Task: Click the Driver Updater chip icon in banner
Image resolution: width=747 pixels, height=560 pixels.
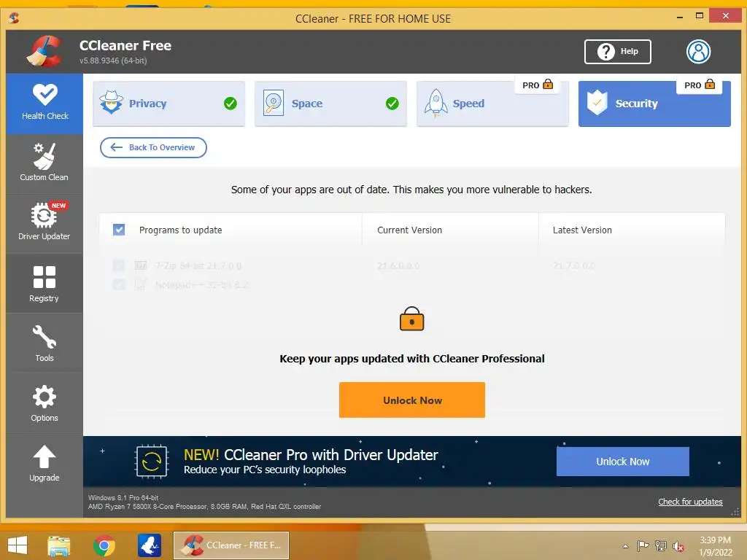Action: point(152,462)
